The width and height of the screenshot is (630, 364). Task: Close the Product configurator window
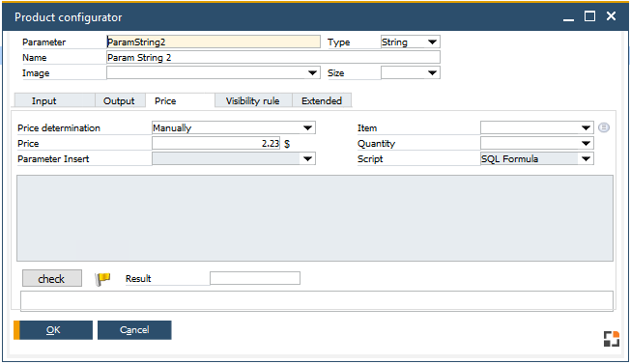[x=611, y=16]
